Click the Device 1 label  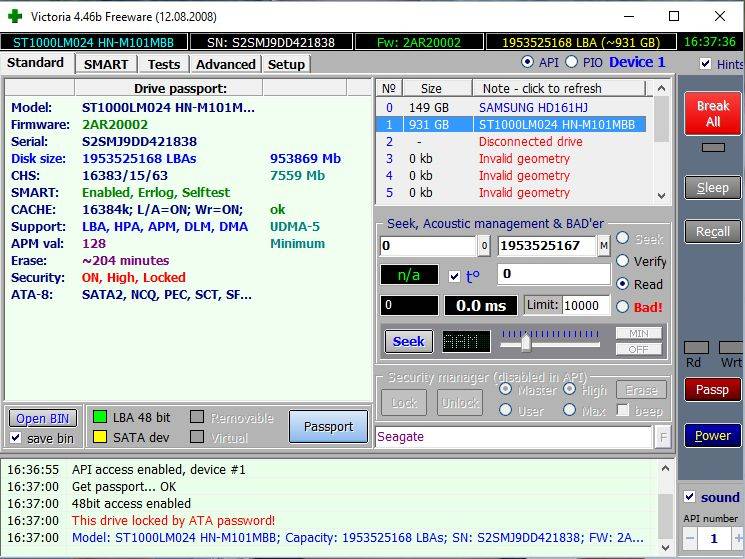coord(637,62)
